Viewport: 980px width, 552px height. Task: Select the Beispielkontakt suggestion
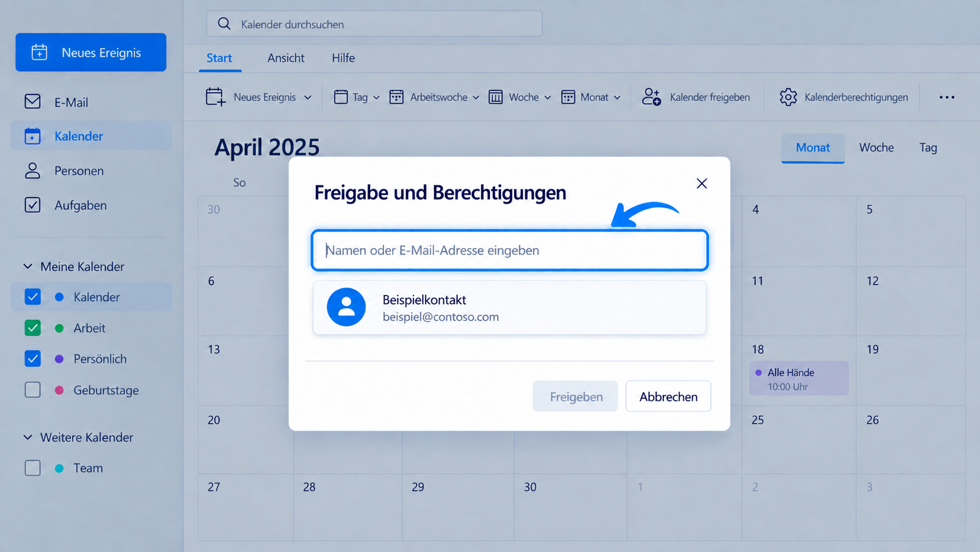510,307
